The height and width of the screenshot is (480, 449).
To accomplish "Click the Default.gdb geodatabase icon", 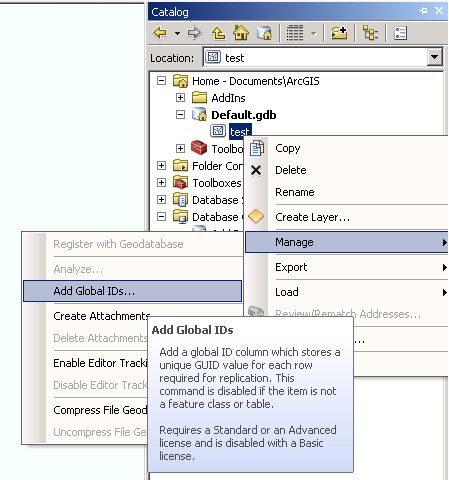I will click(x=199, y=115).
